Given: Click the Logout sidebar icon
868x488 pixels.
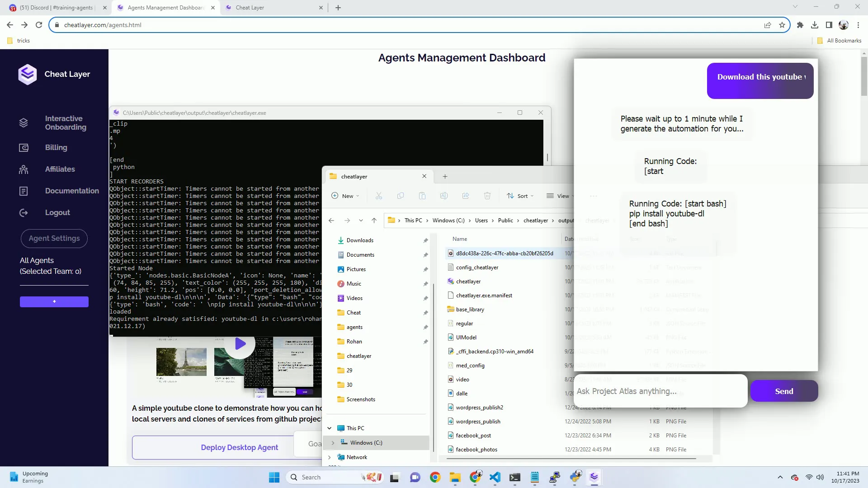Looking at the screenshot, I should [23, 213].
